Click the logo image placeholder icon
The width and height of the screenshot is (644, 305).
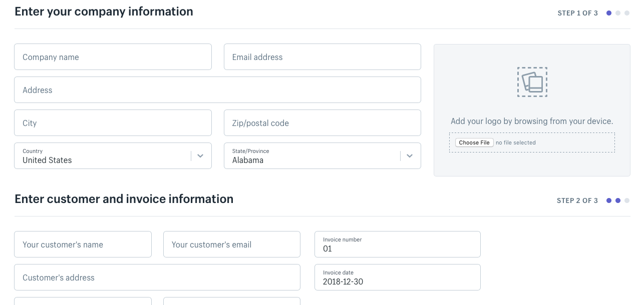tap(532, 82)
